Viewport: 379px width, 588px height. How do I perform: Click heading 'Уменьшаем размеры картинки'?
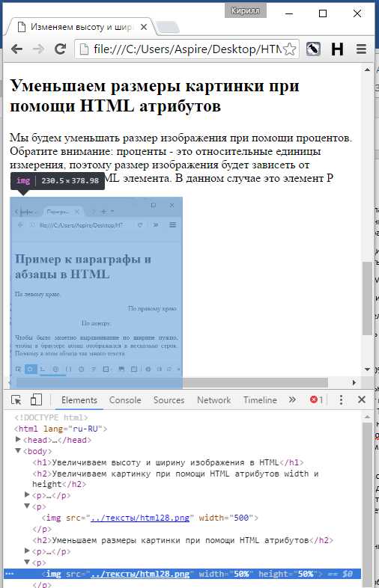point(154,96)
